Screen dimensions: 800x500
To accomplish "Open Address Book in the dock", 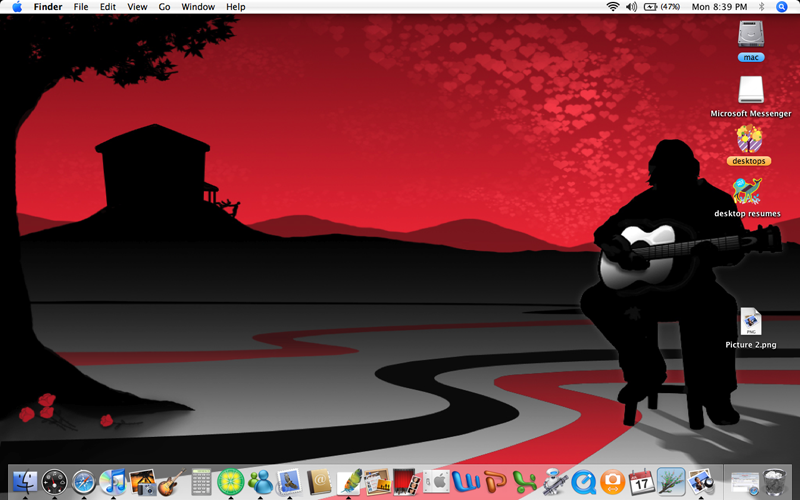I will (x=319, y=482).
